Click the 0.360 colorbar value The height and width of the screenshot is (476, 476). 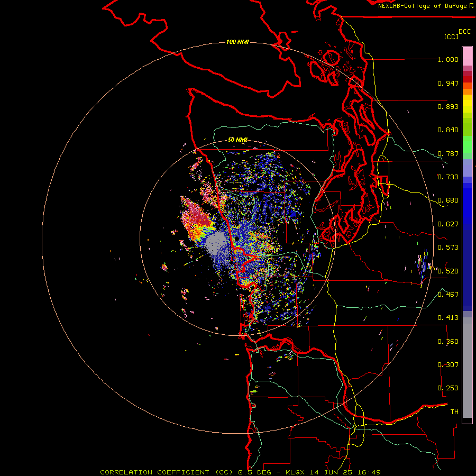448,341
